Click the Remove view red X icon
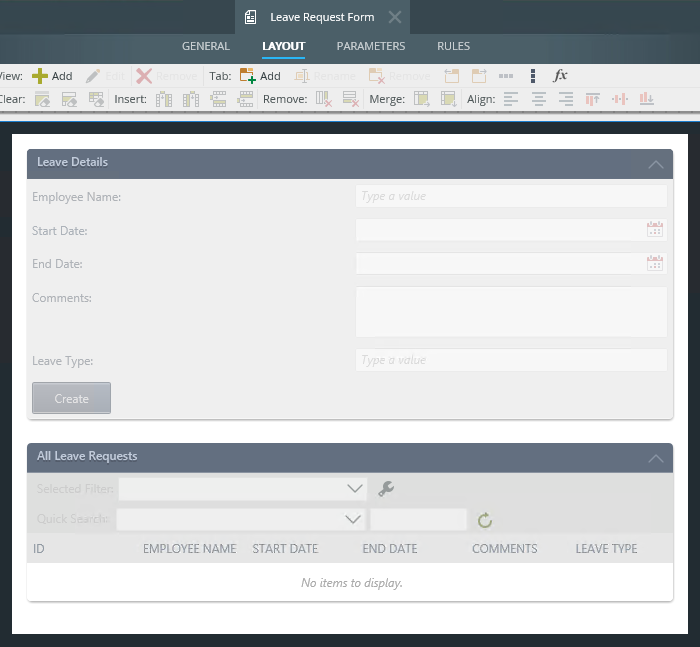The image size is (700, 647). [x=144, y=76]
